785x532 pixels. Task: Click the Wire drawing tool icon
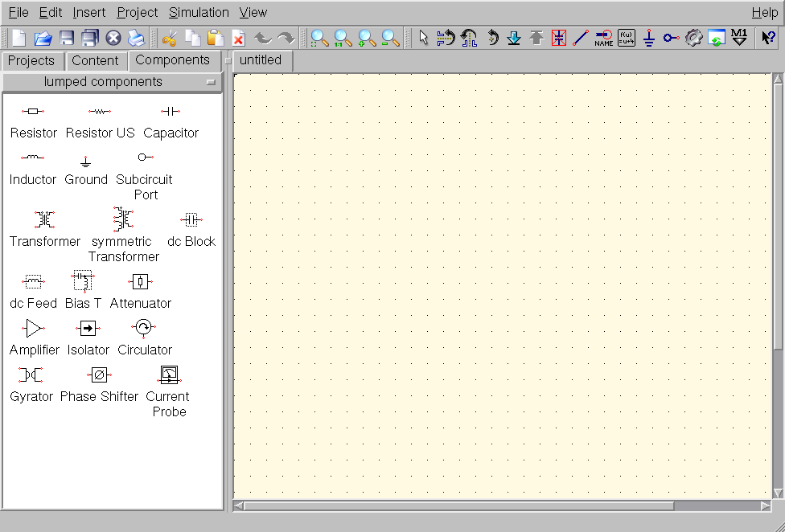[581, 38]
